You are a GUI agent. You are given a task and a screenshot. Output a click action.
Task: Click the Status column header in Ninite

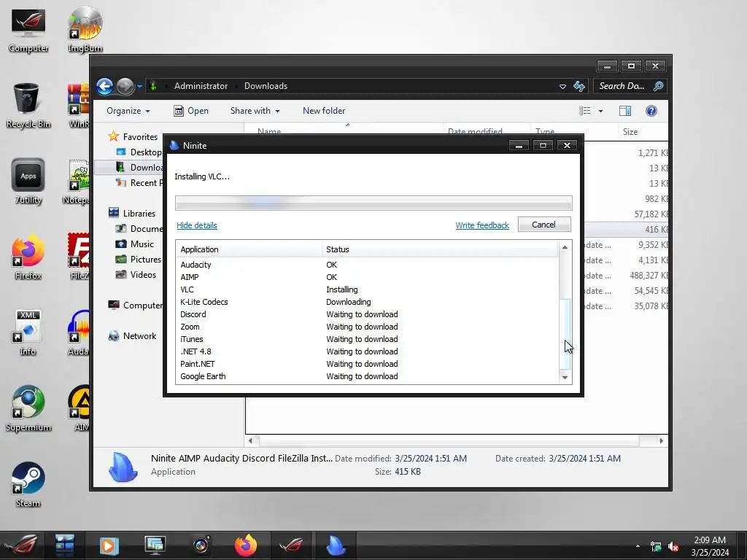point(440,249)
